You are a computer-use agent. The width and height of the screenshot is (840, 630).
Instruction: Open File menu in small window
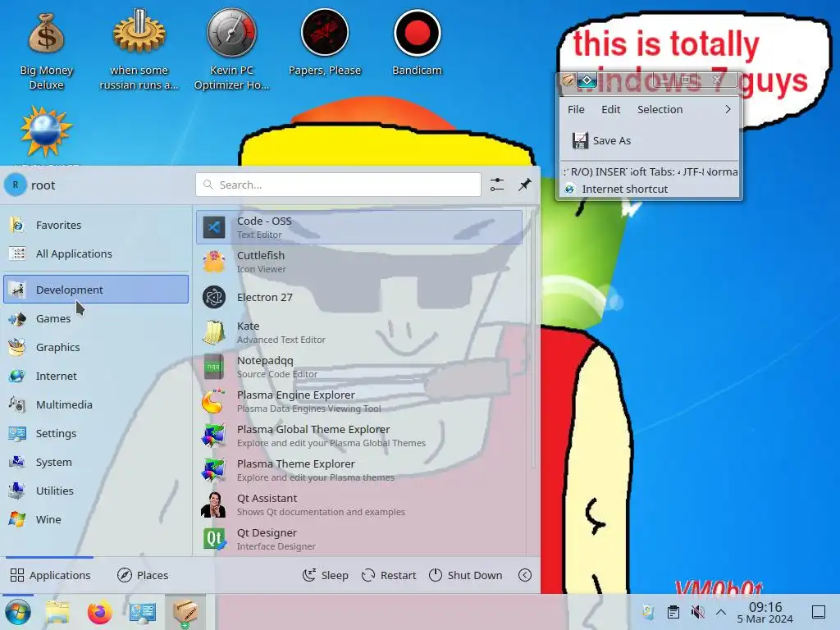pos(576,109)
